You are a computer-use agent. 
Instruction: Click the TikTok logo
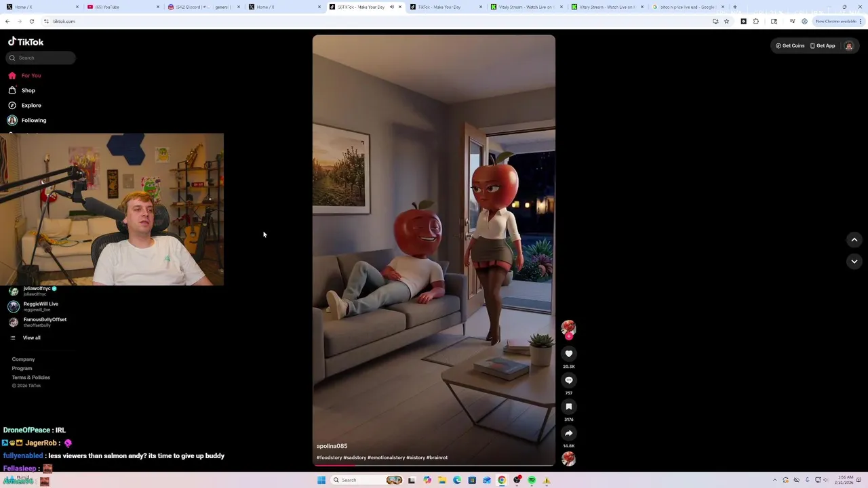[x=26, y=41]
